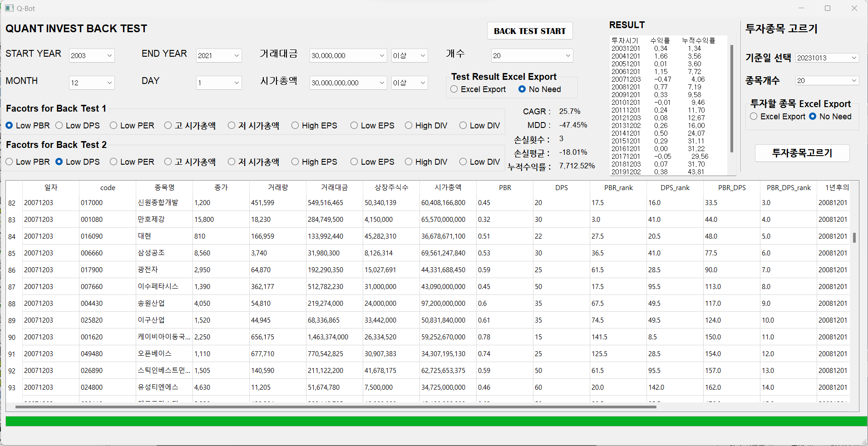Open the 기준일 선택 dropdown 20231013

827,58
